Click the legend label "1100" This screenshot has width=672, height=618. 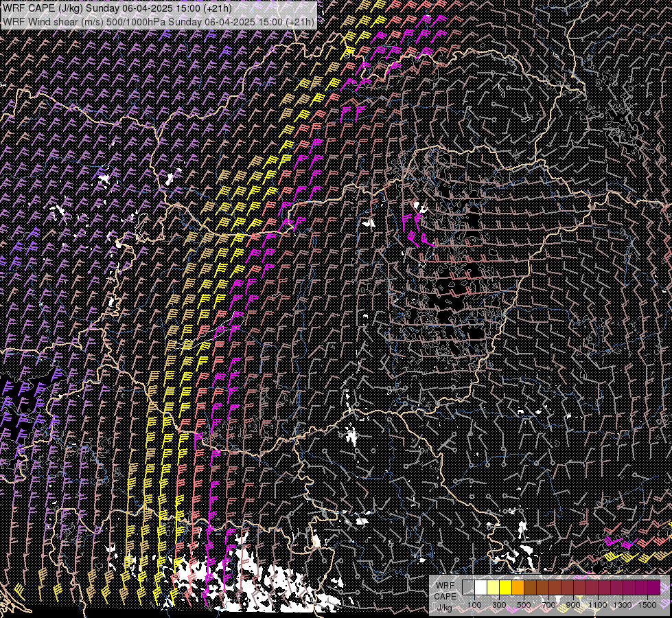tap(598, 605)
